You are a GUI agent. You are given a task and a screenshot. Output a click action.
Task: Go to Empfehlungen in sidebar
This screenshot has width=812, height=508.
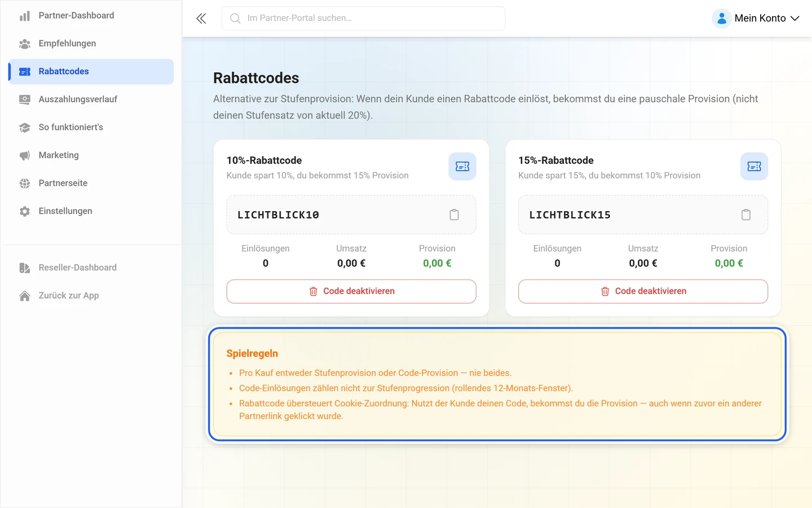pyautogui.click(x=91, y=43)
